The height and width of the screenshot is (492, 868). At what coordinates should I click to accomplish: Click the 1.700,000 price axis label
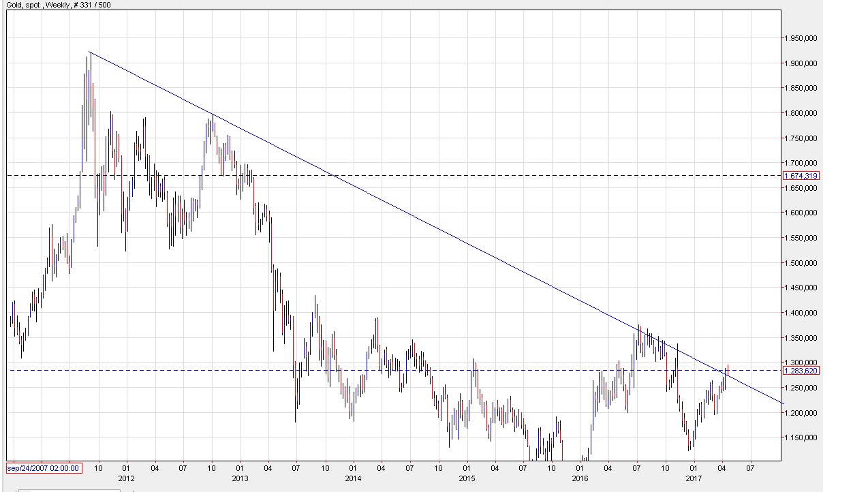tap(801, 163)
